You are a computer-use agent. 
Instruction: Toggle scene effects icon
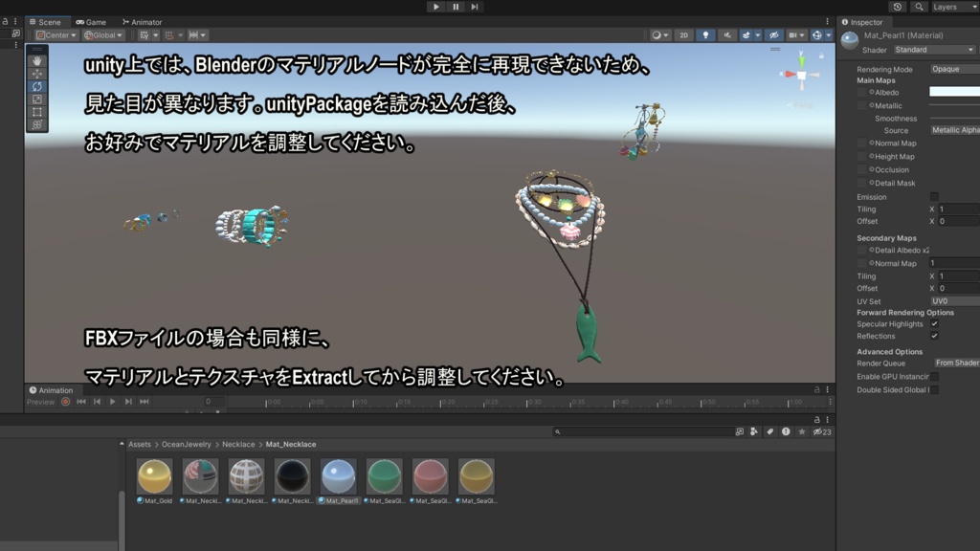point(746,35)
